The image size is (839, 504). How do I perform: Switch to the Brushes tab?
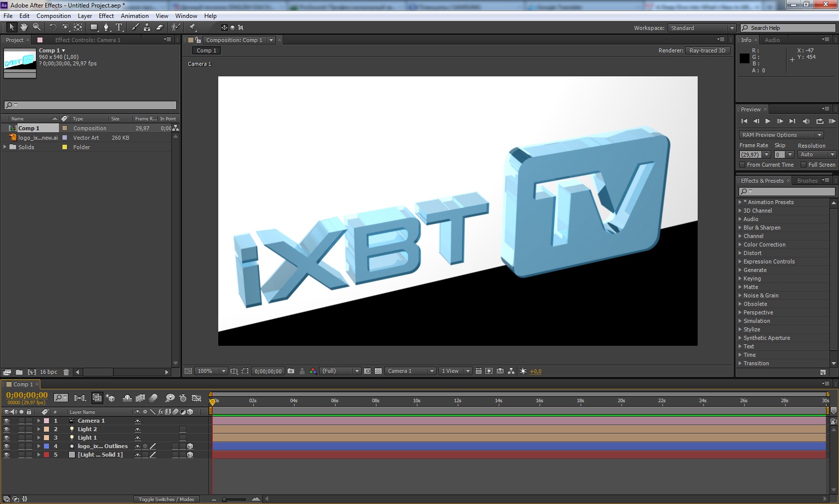[808, 181]
